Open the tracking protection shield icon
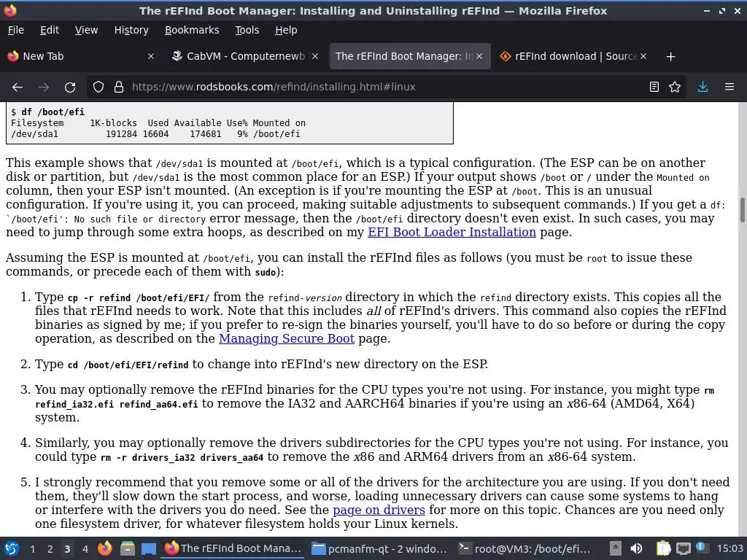This screenshot has width=747, height=560. (x=98, y=87)
